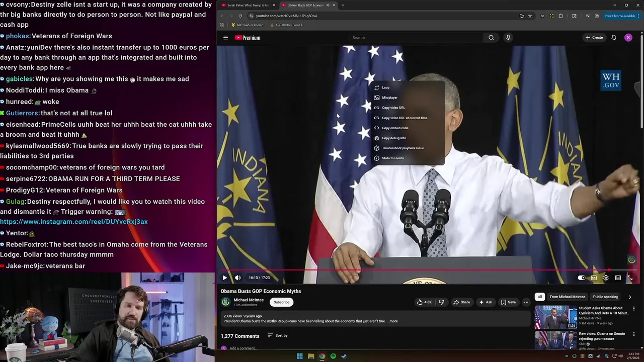The width and height of the screenshot is (644, 362).
Task: Open YouTube notifications bell
Action: point(613,38)
